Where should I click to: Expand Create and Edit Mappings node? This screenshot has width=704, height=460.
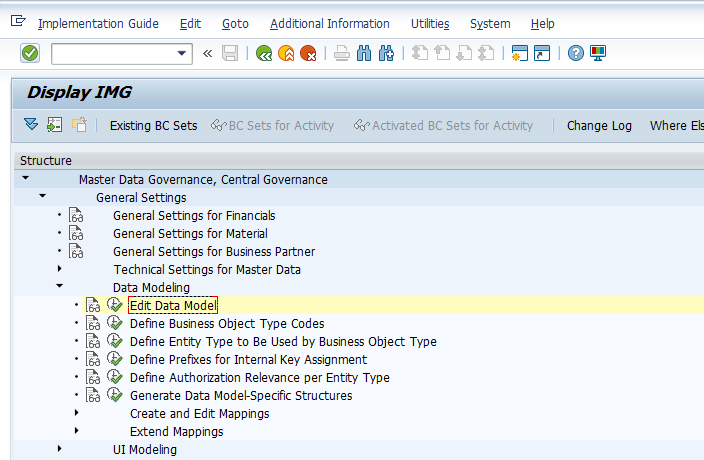77,413
